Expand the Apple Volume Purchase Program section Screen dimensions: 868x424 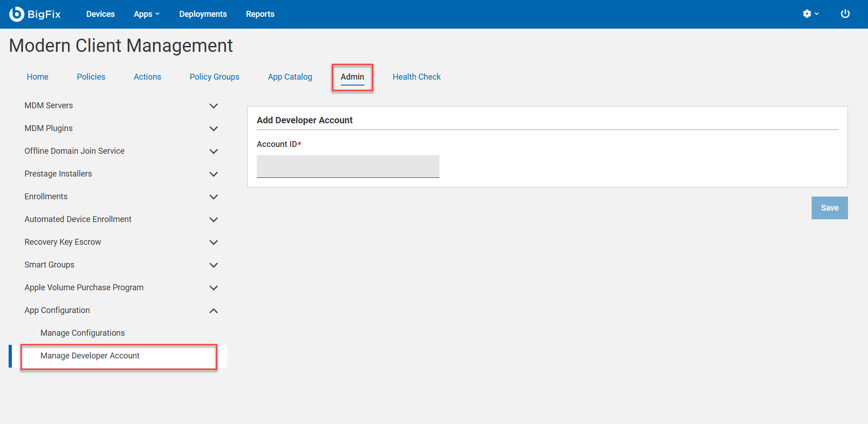[214, 288]
